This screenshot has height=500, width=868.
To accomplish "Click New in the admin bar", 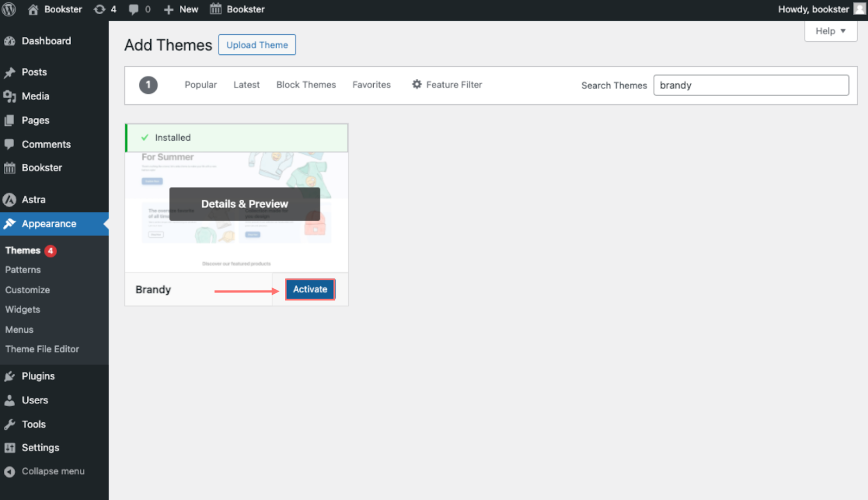I will pos(189,9).
